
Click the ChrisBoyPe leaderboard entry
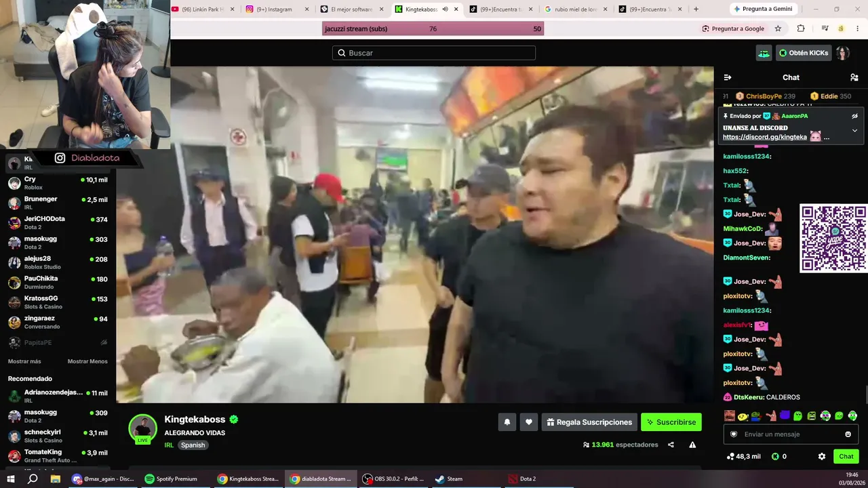766,96
